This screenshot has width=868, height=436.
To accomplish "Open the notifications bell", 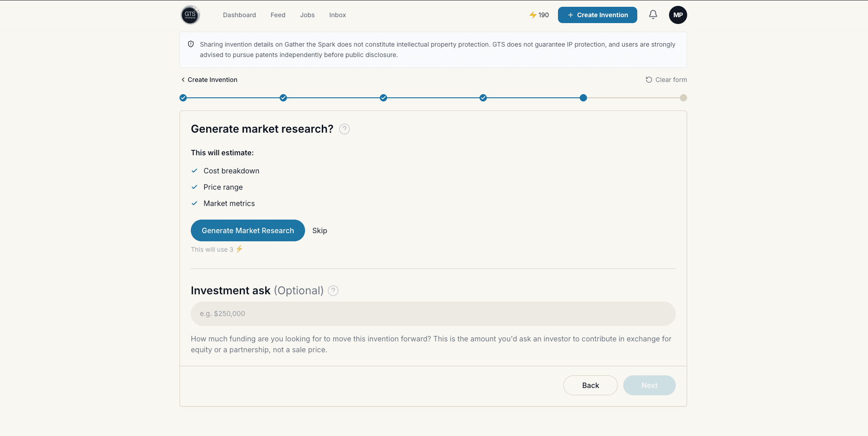I will (x=653, y=15).
